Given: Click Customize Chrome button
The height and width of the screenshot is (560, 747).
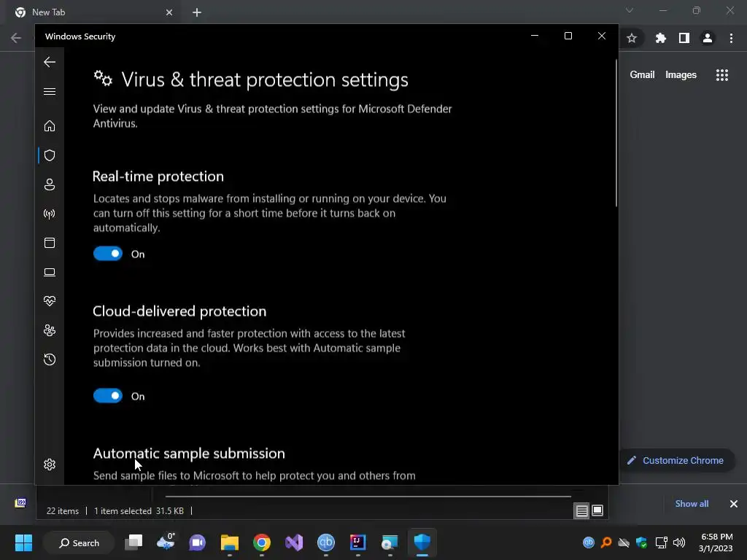Looking at the screenshot, I should 676,461.
